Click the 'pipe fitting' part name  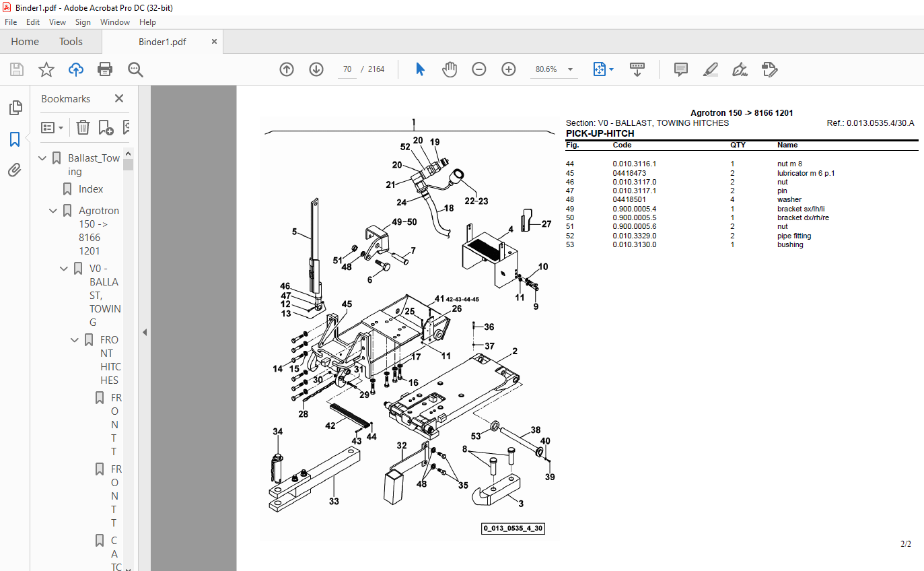pos(794,236)
